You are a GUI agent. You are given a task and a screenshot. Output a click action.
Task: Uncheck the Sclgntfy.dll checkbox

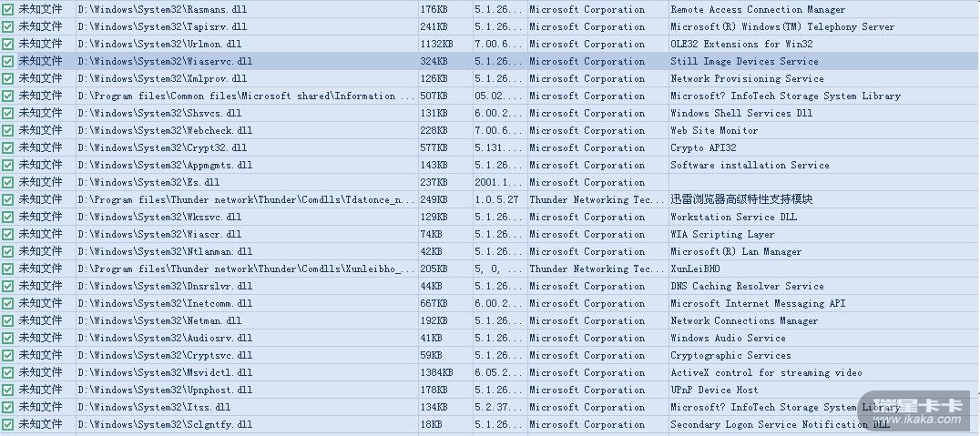coord(7,424)
